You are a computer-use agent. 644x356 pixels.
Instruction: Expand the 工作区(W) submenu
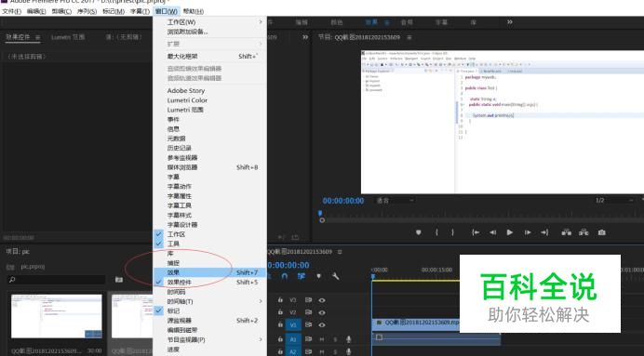point(209,21)
